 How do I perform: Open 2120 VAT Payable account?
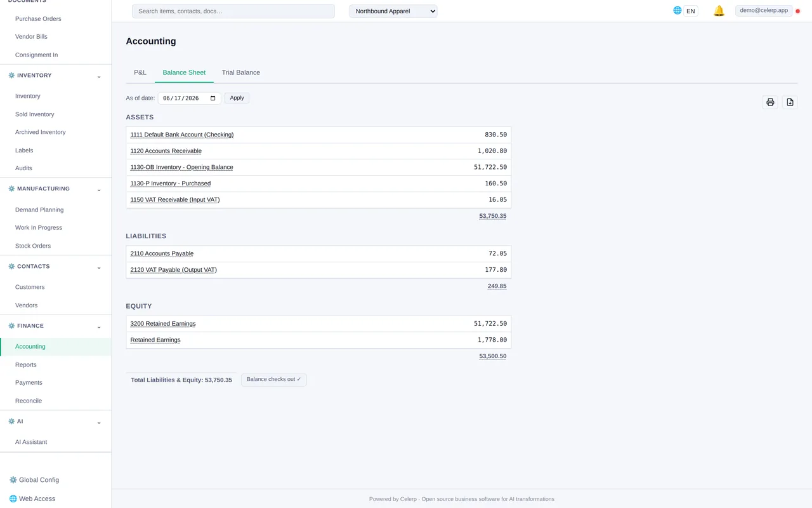pos(174,270)
